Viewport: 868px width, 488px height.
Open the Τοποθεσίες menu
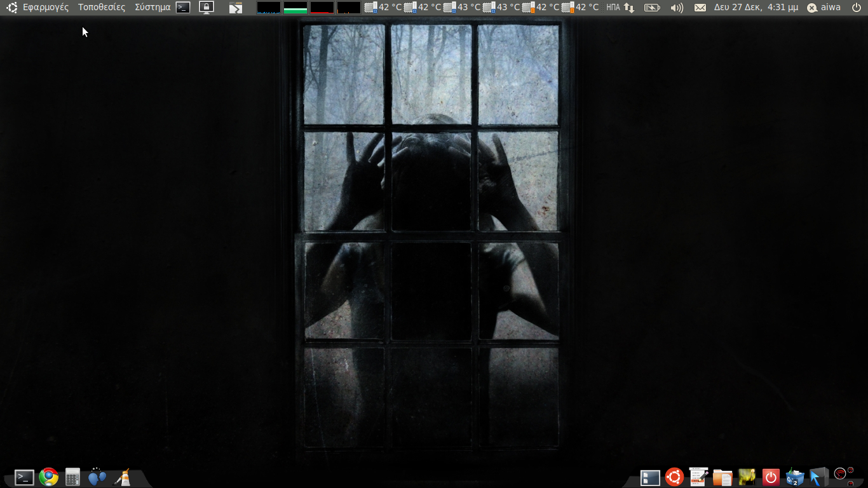tap(102, 8)
